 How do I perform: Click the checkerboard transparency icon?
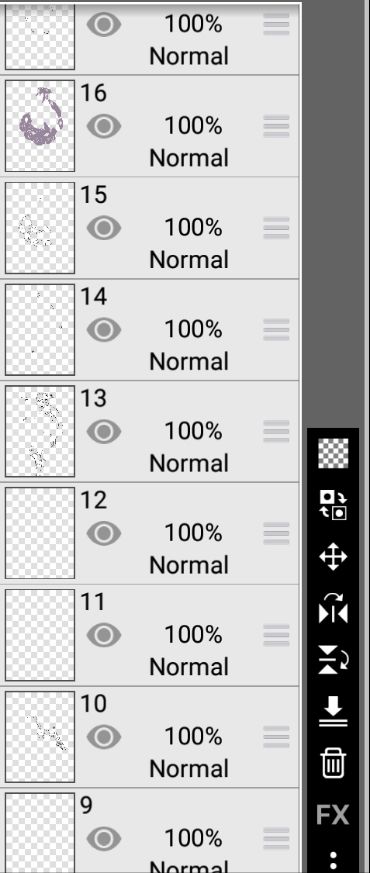(333, 453)
